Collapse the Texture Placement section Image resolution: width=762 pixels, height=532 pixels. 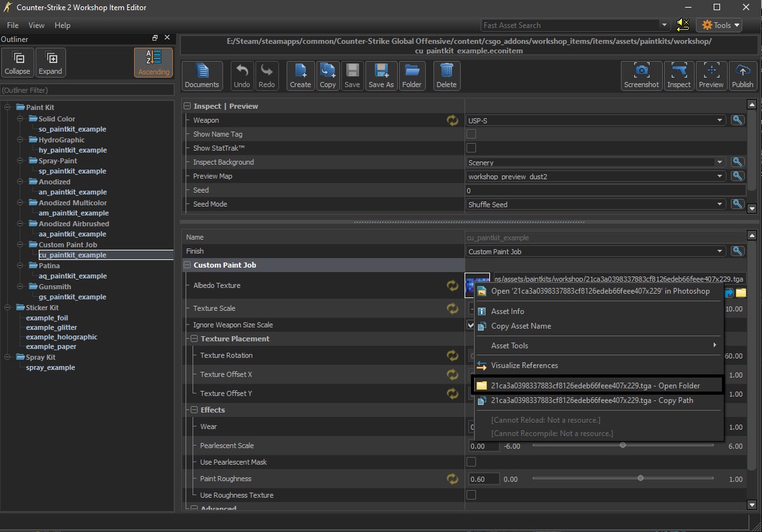194,339
